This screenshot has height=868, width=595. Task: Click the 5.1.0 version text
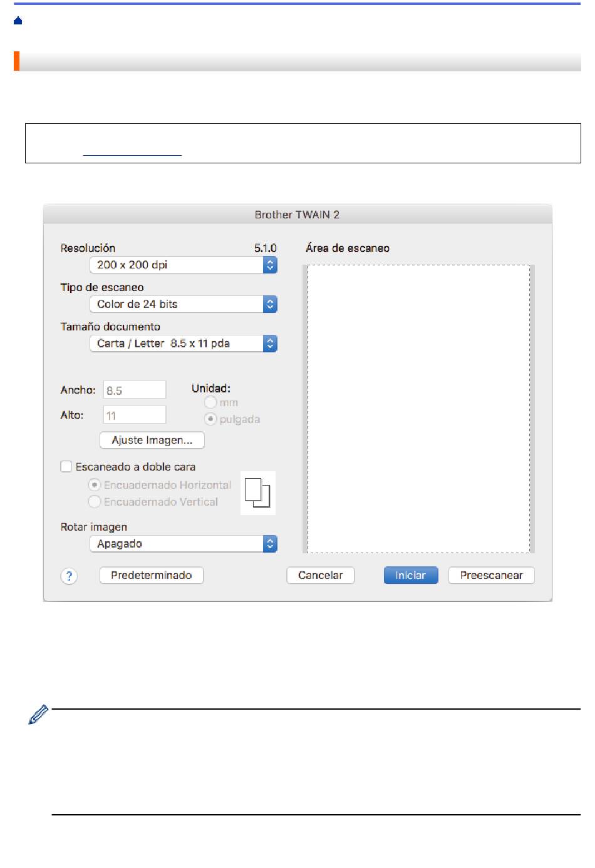[x=266, y=248]
